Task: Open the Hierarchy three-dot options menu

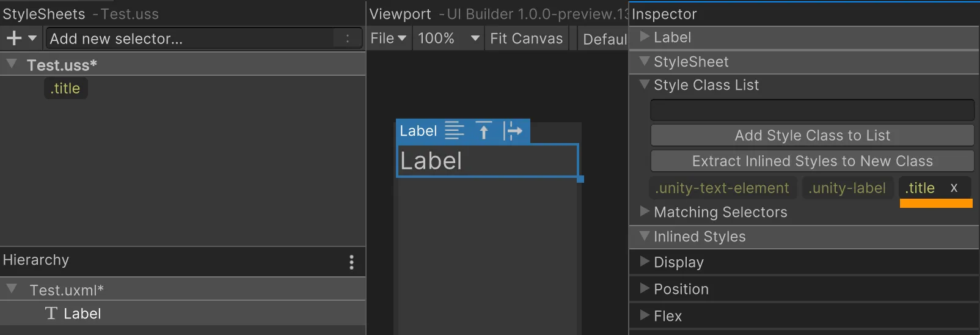Action: point(351,262)
